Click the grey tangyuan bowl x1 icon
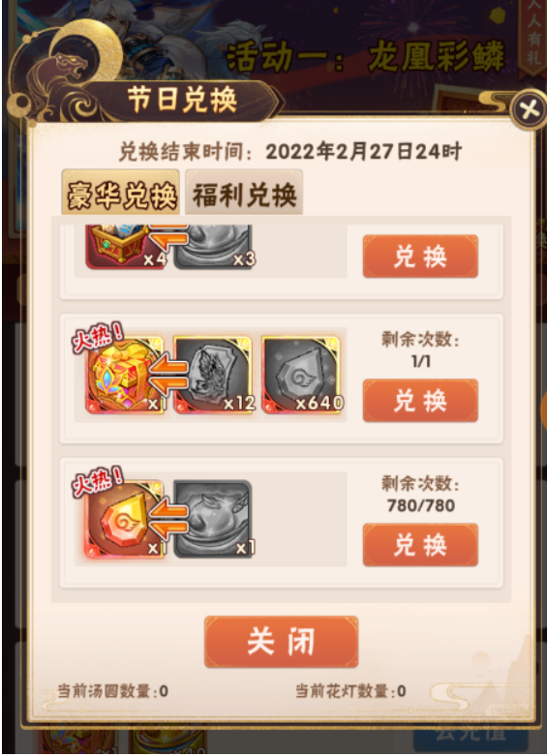547x756 pixels. (213, 519)
